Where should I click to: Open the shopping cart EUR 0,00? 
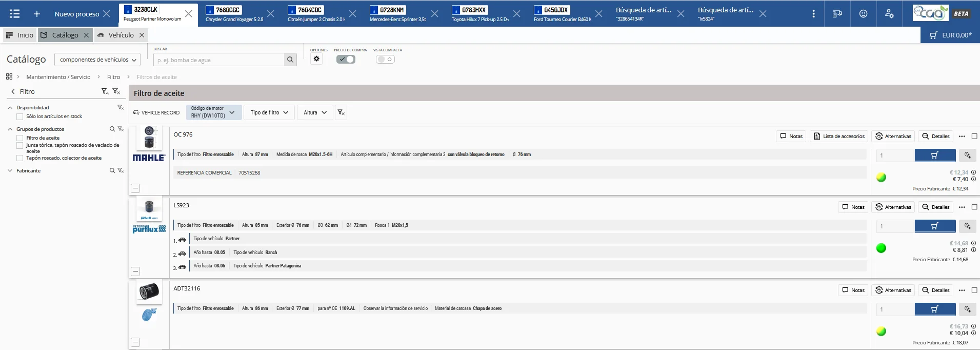tap(950, 35)
